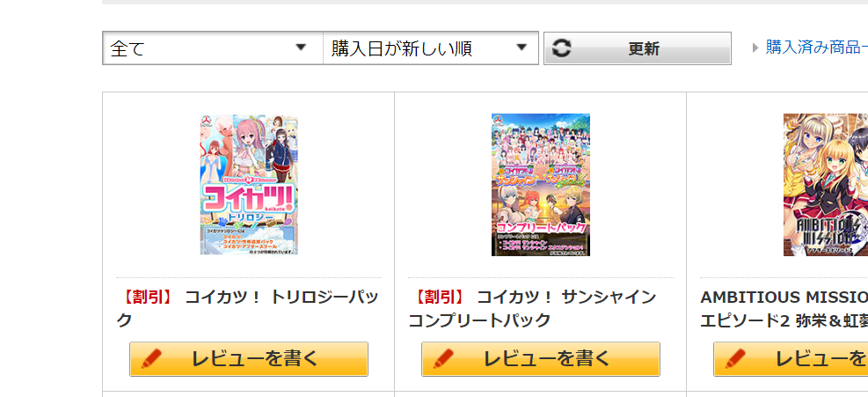Click the 更新 refresh button

[x=638, y=48]
